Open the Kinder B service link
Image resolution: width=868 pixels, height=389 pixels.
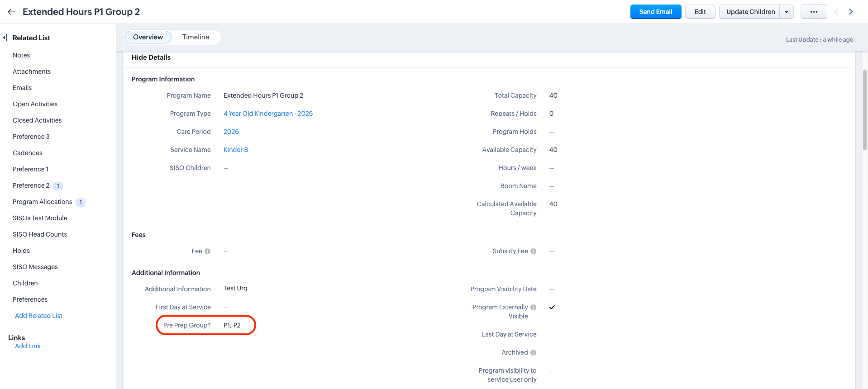pos(236,150)
